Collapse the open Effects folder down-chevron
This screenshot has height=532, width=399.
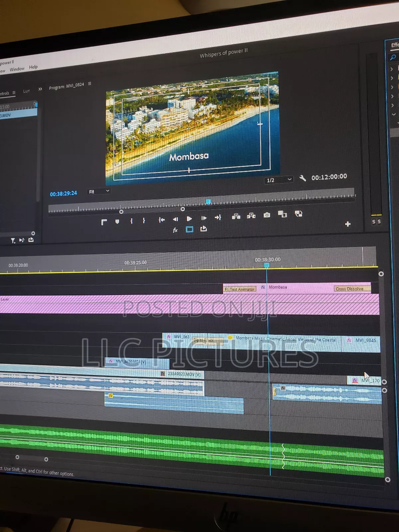[x=394, y=114]
